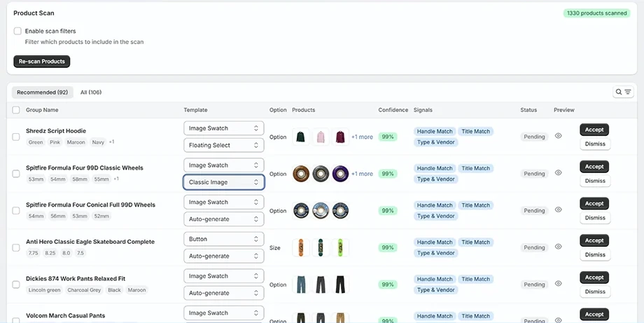Click the orange Anti Hero skateboard thumbnail
Viewport: 644px width, 323px height.
pos(300,248)
